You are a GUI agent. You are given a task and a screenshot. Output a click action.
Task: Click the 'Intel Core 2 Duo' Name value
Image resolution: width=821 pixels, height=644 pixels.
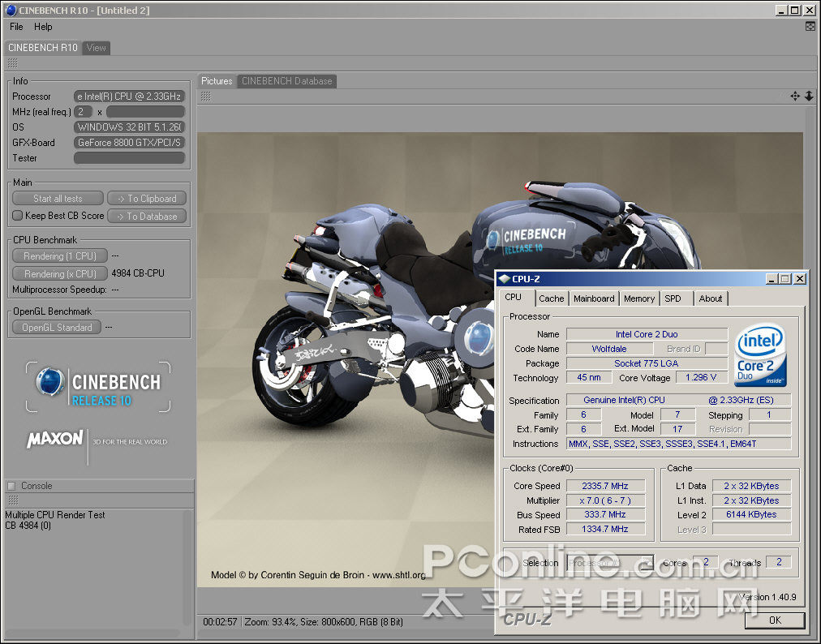click(647, 334)
